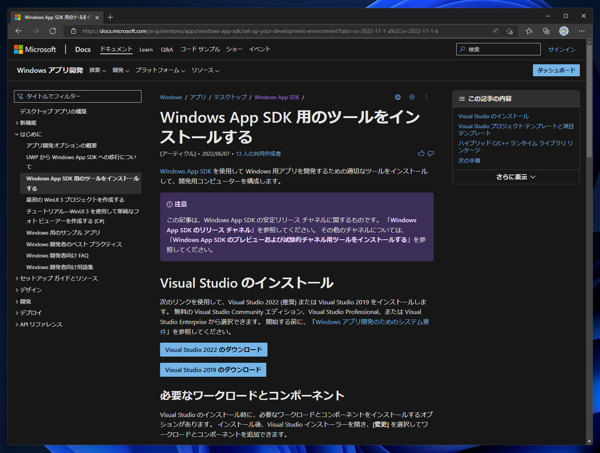Viewport: 600px width, 453px height.
Task: Toggle read aloud icon in address bar
Action: 496,31
